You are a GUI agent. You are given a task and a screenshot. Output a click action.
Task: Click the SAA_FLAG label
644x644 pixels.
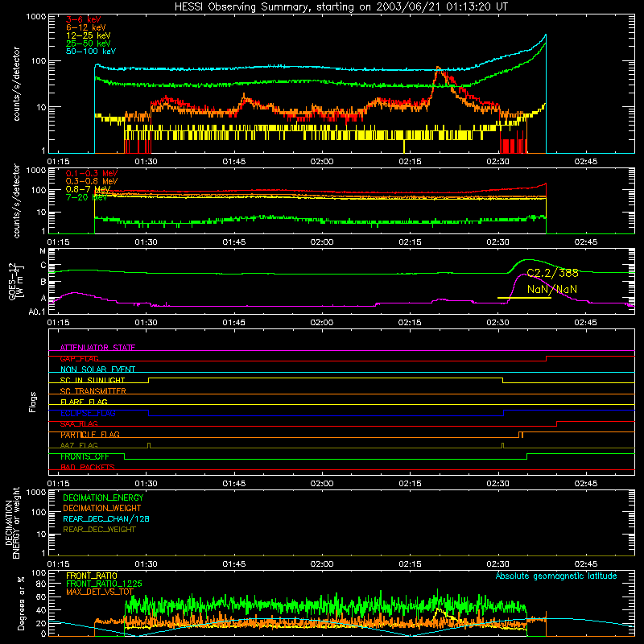[79, 423]
